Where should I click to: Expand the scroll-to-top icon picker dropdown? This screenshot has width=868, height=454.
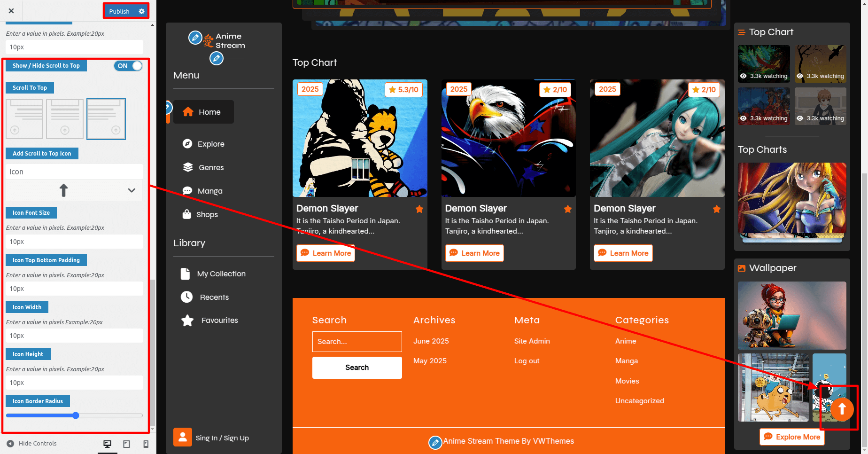(132, 190)
